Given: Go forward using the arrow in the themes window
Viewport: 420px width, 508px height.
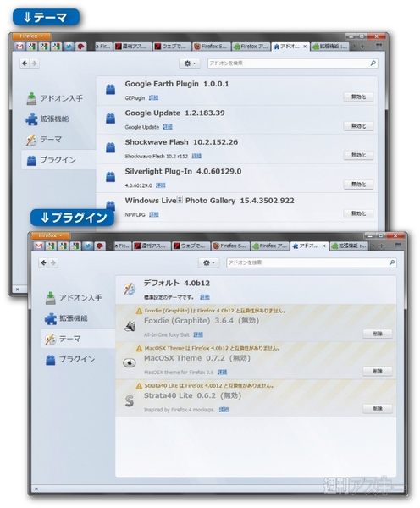Looking at the screenshot, I should [53, 262].
